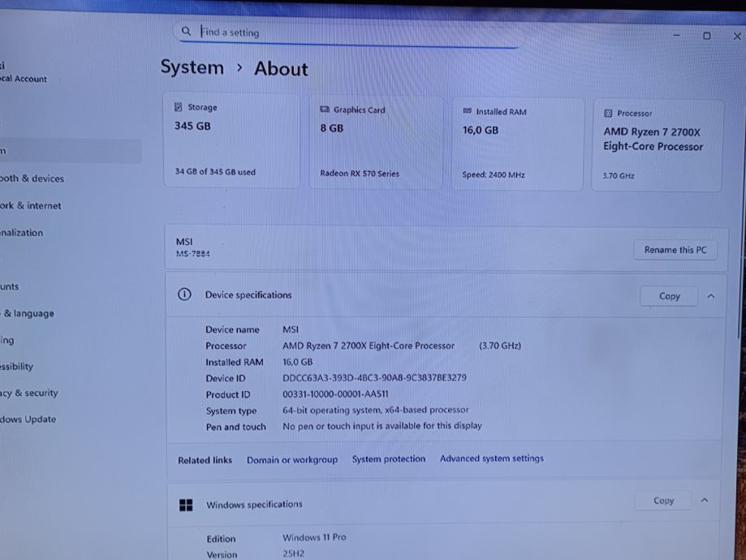This screenshot has width=746, height=560.
Task: Select the highlighted System sidebar item
Action: pyautogui.click(x=70, y=151)
